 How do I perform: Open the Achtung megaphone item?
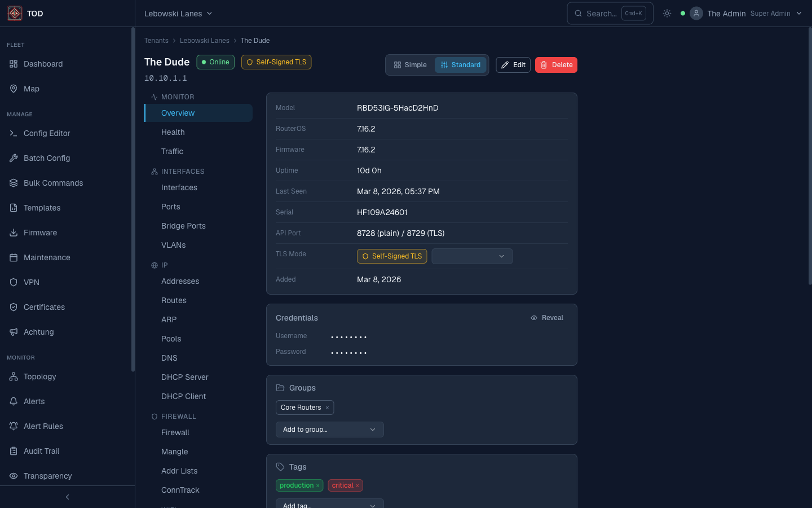(x=38, y=332)
